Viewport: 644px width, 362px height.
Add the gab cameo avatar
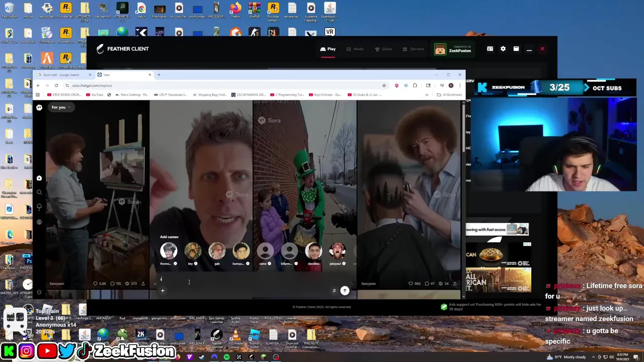coord(217,250)
